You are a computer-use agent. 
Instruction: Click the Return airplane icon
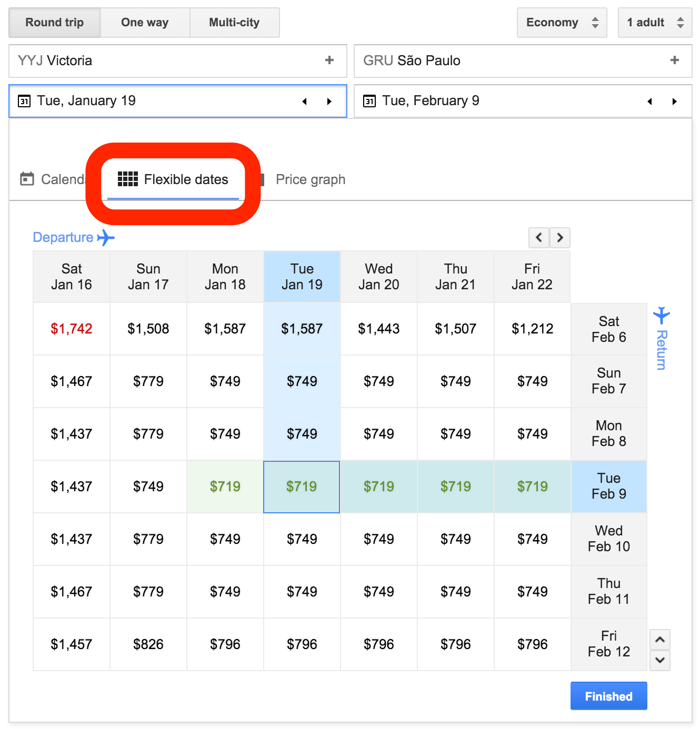click(662, 315)
